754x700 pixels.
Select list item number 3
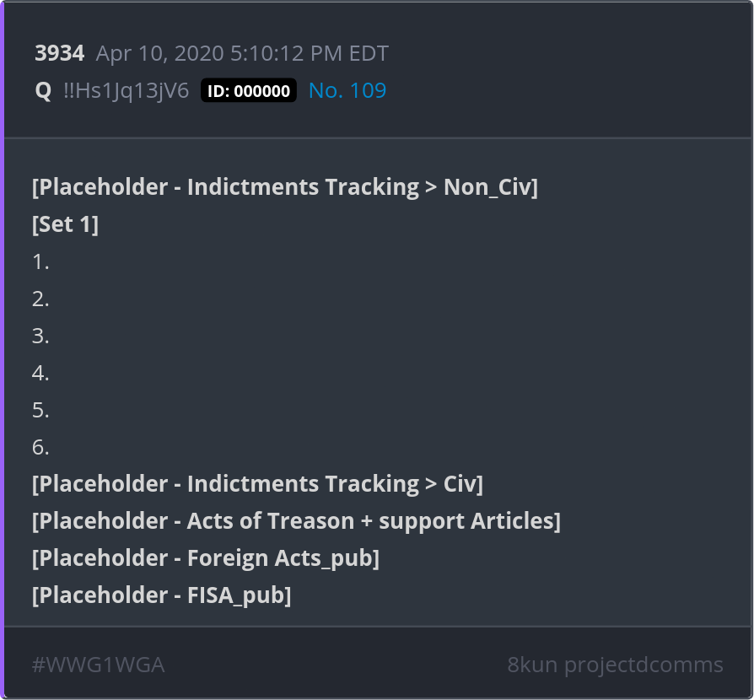(40, 336)
